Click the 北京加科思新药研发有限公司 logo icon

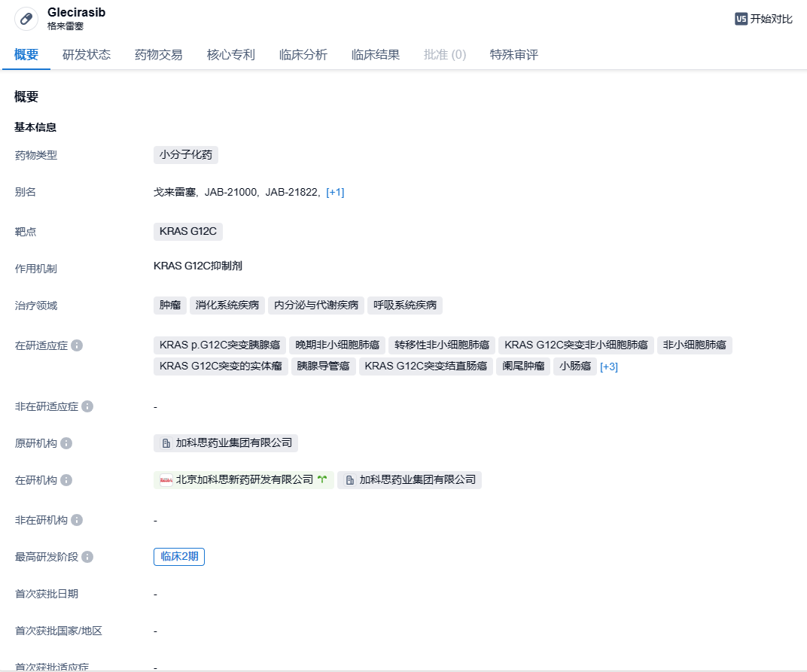(166, 480)
